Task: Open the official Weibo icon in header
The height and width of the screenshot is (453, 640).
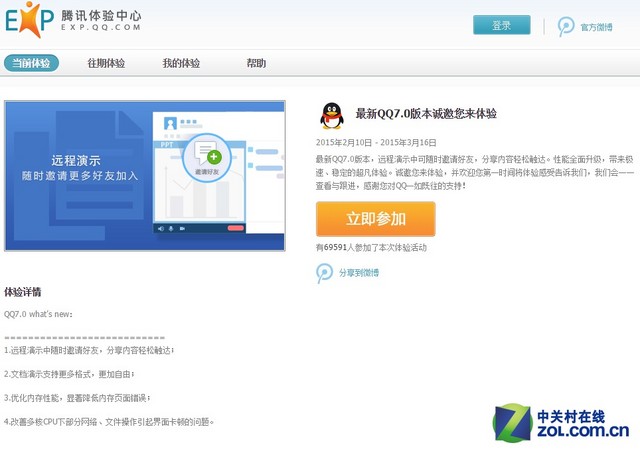Action: point(566,27)
